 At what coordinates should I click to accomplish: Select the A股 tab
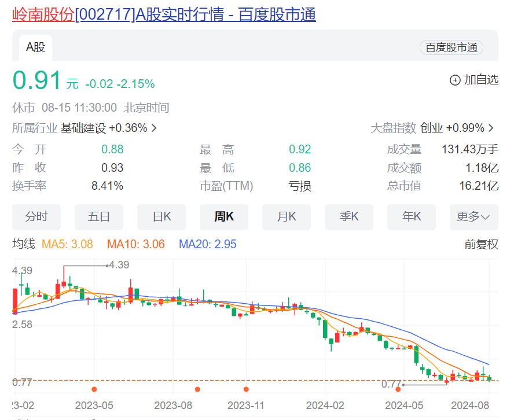[x=35, y=47]
